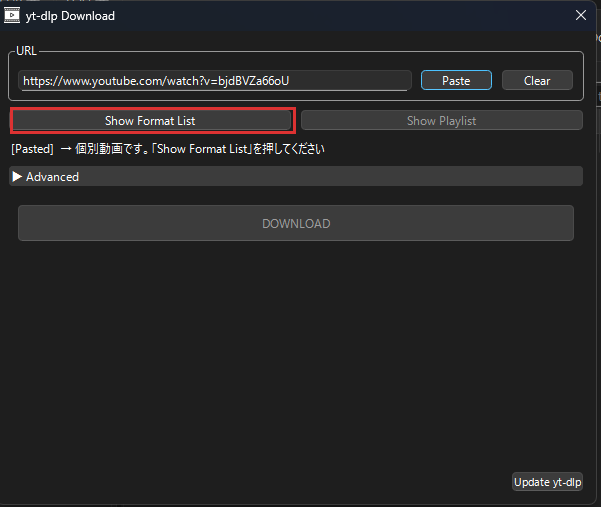The height and width of the screenshot is (507, 601).
Task: Clear the URL with the Clear button
Action: point(537,81)
